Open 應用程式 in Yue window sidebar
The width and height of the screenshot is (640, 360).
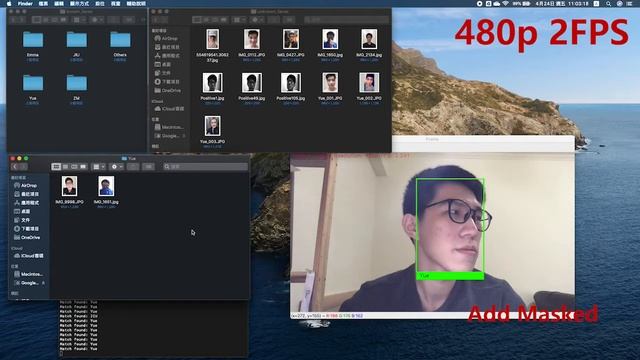(x=27, y=203)
